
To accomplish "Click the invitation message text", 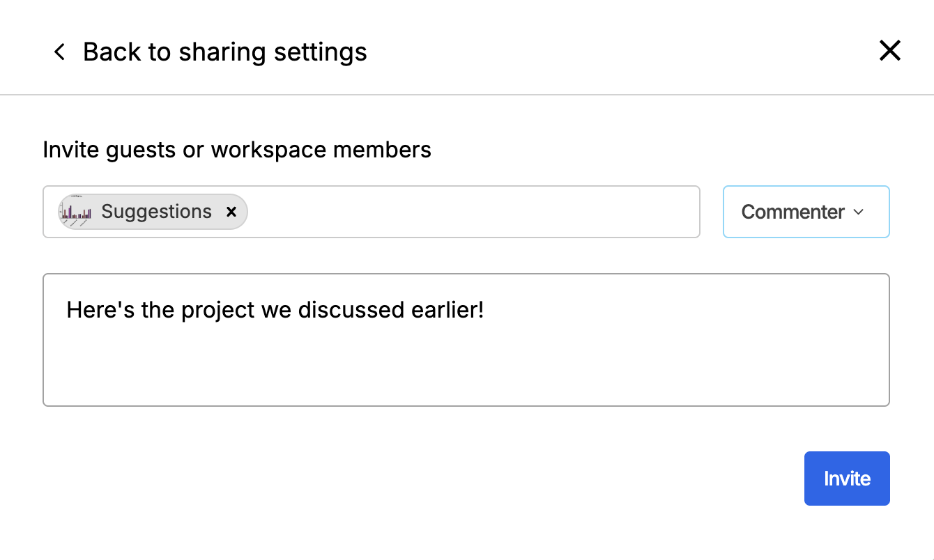I will (275, 310).
